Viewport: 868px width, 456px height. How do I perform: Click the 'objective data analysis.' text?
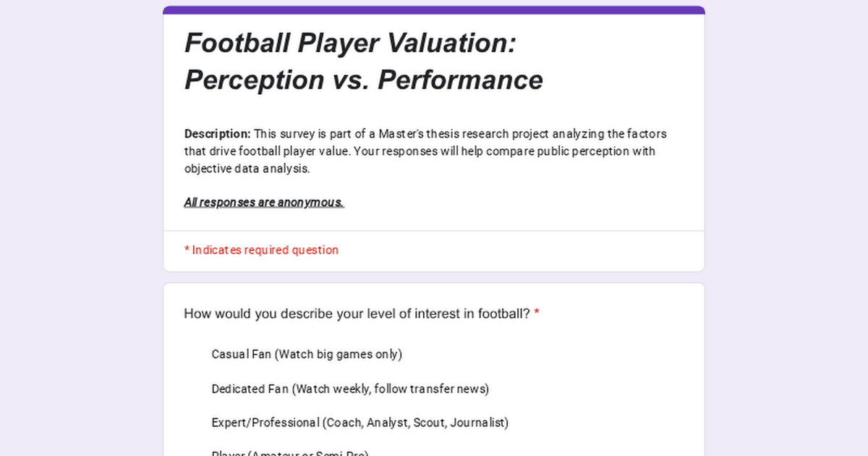coord(247,169)
